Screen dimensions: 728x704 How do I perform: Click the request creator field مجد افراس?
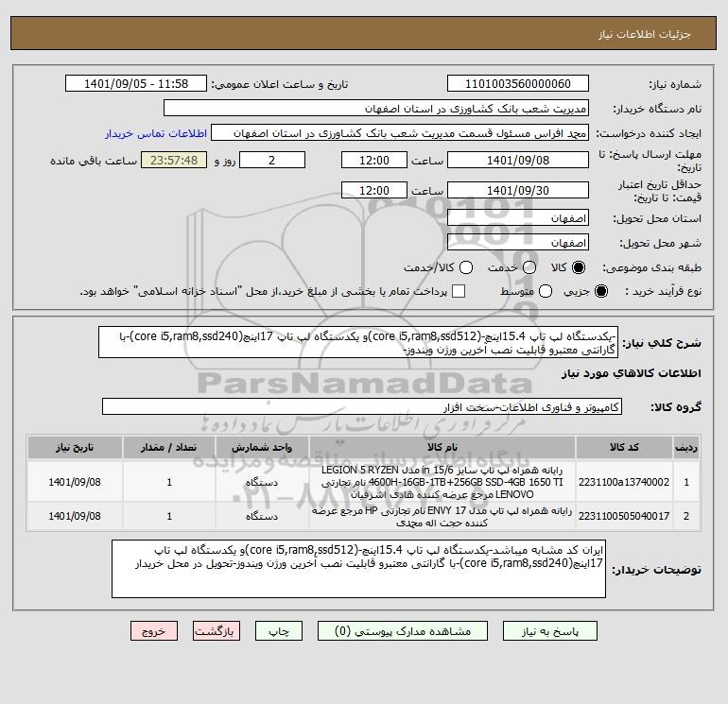pyautogui.click(x=400, y=133)
